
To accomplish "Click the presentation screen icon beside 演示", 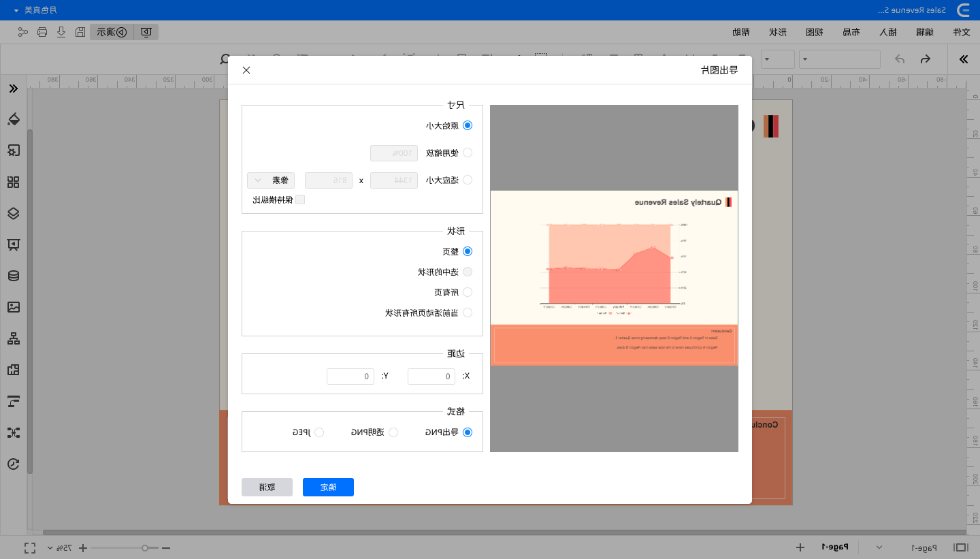I will (x=146, y=32).
